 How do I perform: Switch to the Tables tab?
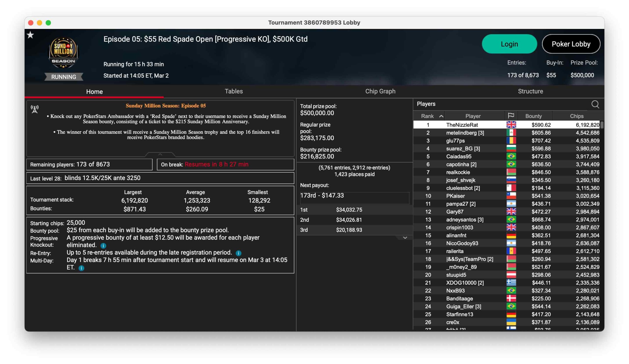coord(234,91)
